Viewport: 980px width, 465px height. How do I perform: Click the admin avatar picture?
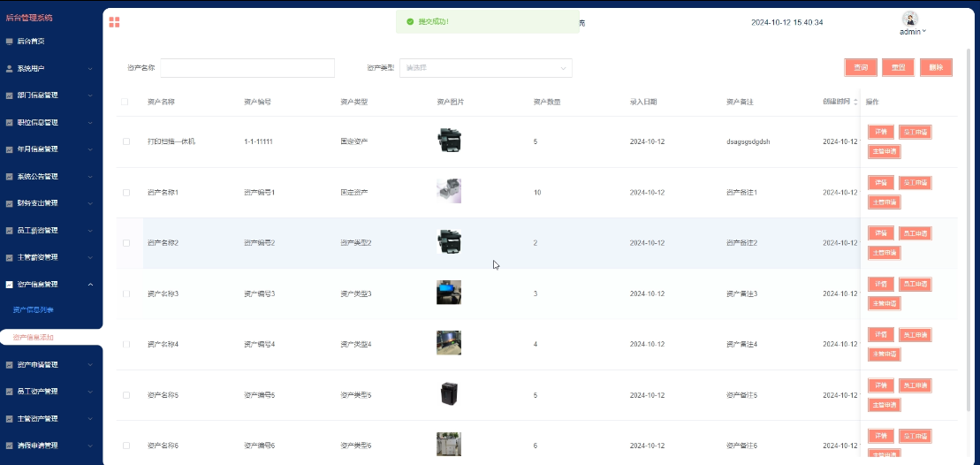(910, 19)
